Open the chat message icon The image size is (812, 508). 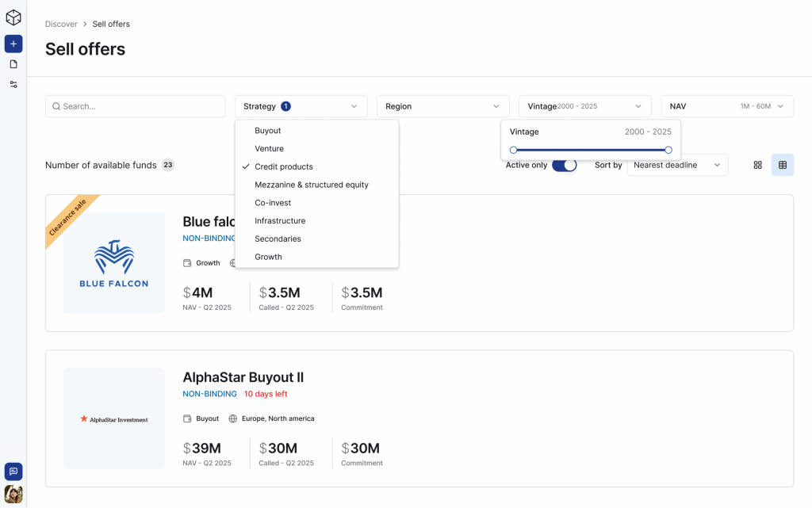13,472
